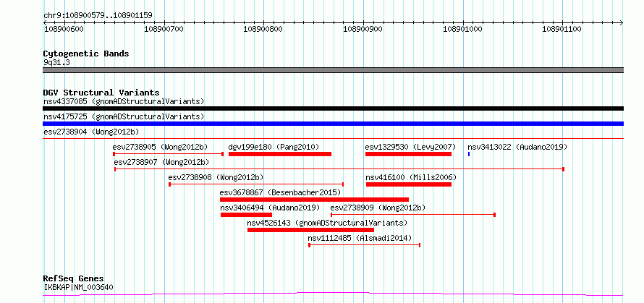Click the esv3678867 (Besenbacher2015) red bar
Screen dimensions: 644x303
pyautogui.click(x=314, y=200)
